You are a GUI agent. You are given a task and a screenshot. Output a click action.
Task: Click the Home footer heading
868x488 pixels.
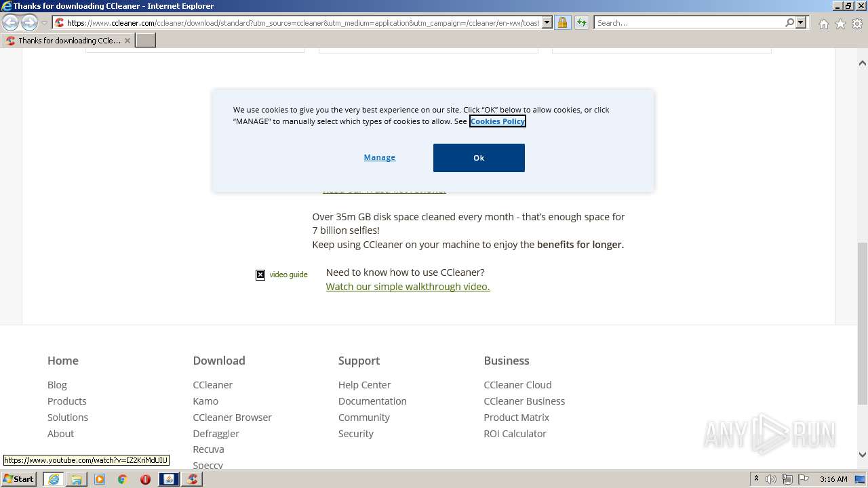point(63,361)
